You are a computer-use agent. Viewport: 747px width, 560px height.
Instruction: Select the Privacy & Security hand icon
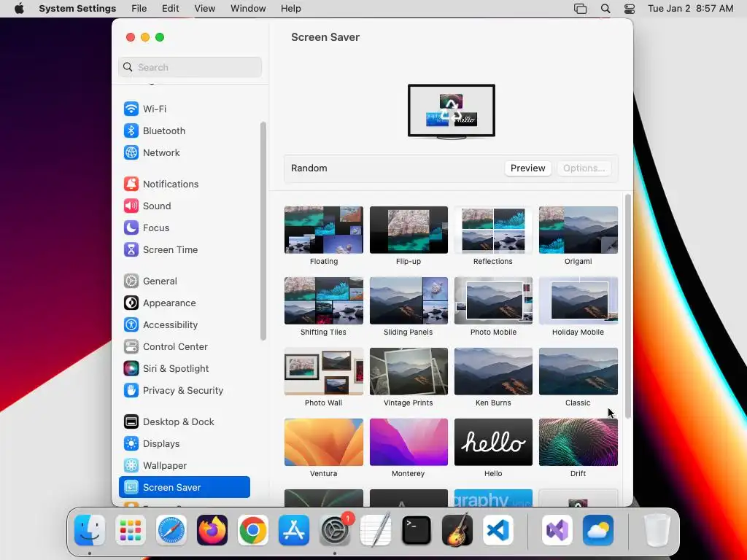tap(131, 391)
